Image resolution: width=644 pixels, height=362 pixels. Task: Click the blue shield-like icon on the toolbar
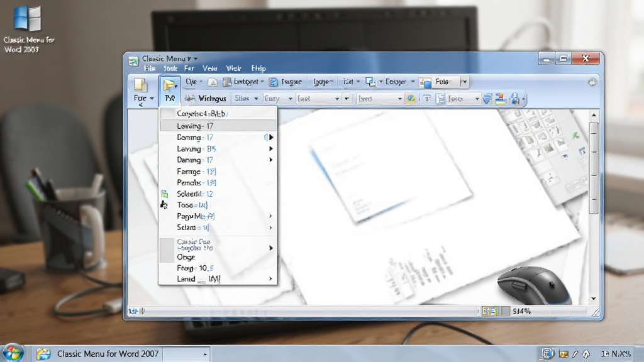(x=487, y=99)
